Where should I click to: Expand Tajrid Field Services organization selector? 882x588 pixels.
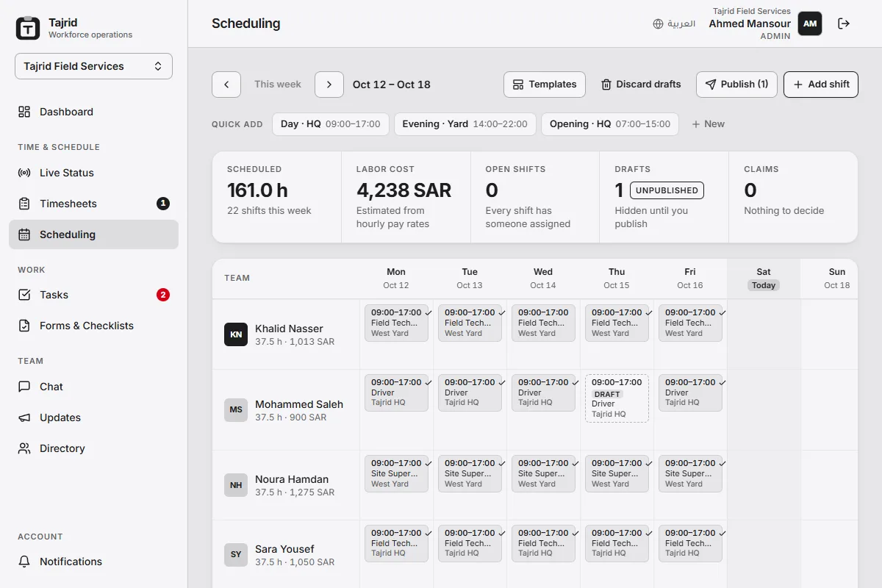93,66
